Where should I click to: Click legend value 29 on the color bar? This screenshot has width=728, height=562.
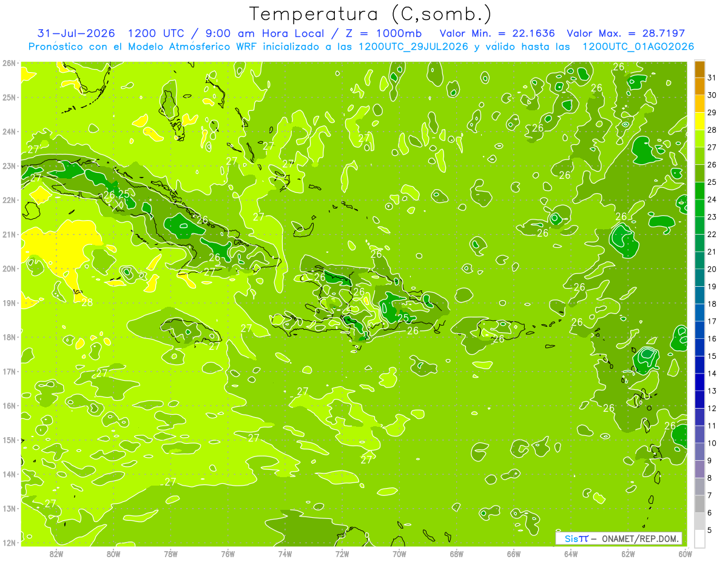pyautogui.click(x=712, y=113)
